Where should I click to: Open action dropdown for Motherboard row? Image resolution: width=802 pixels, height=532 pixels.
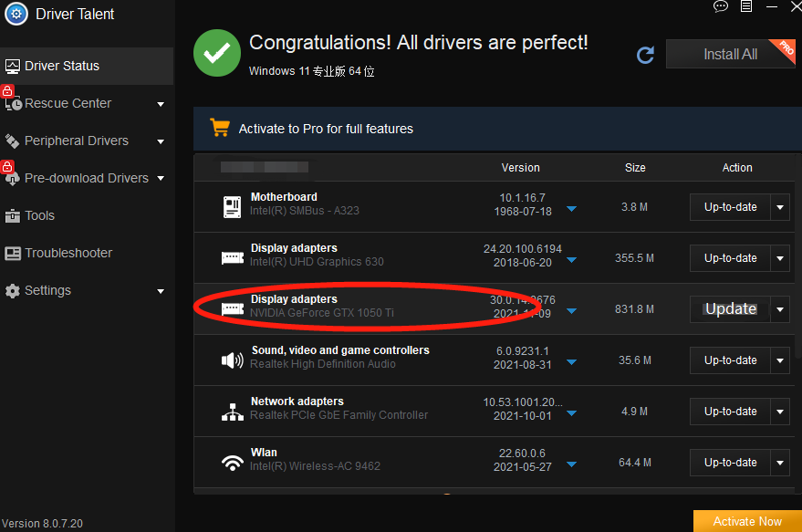[780, 207]
